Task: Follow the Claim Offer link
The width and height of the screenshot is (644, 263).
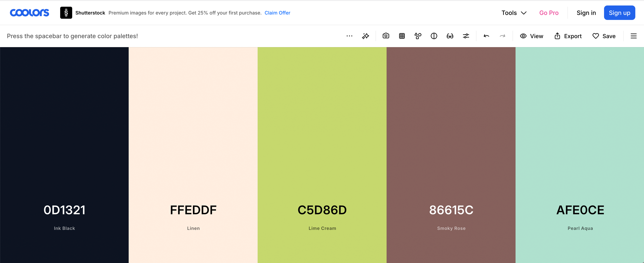Action: pos(277,13)
